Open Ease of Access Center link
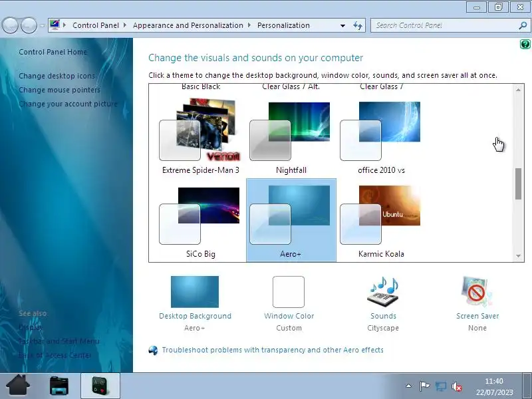 click(x=55, y=355)
